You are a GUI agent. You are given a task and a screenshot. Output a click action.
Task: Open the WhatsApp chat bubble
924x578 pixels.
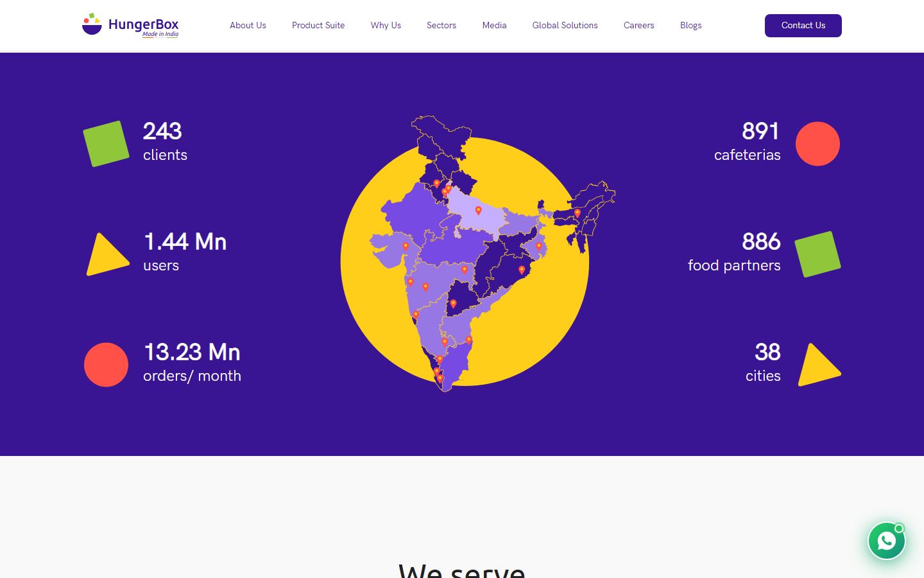click(887, 541)
